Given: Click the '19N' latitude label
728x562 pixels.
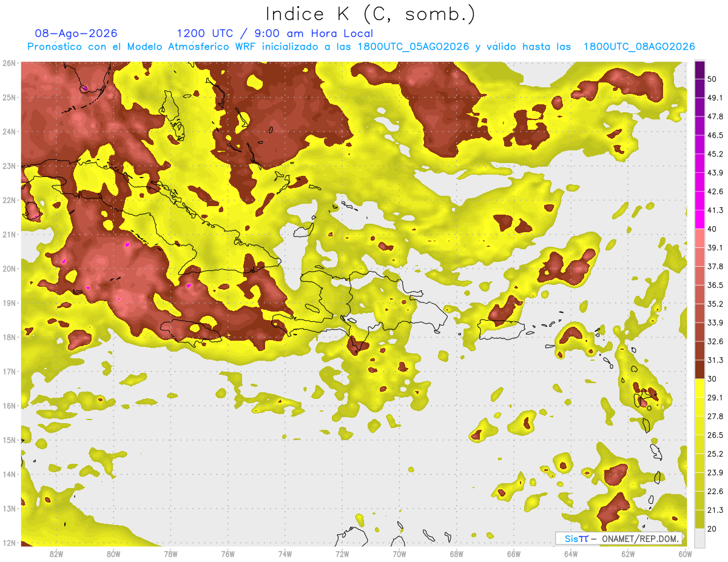Looking at the screenshot, I should [9, 303].
